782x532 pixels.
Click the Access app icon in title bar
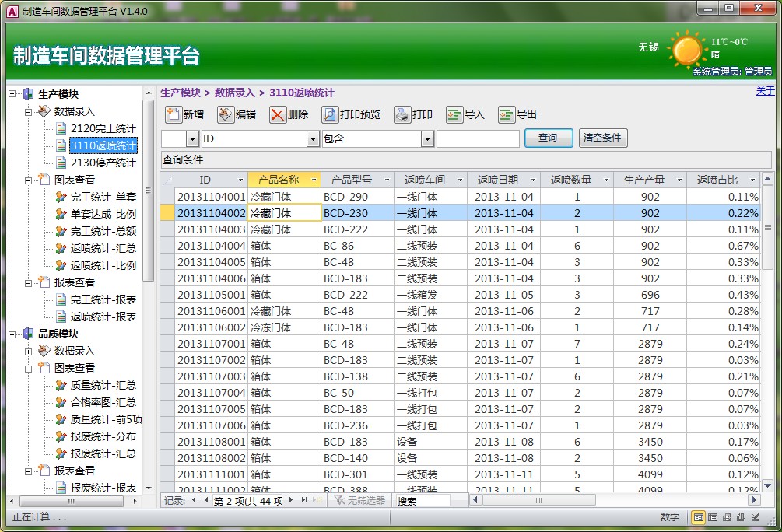point(12,11)
